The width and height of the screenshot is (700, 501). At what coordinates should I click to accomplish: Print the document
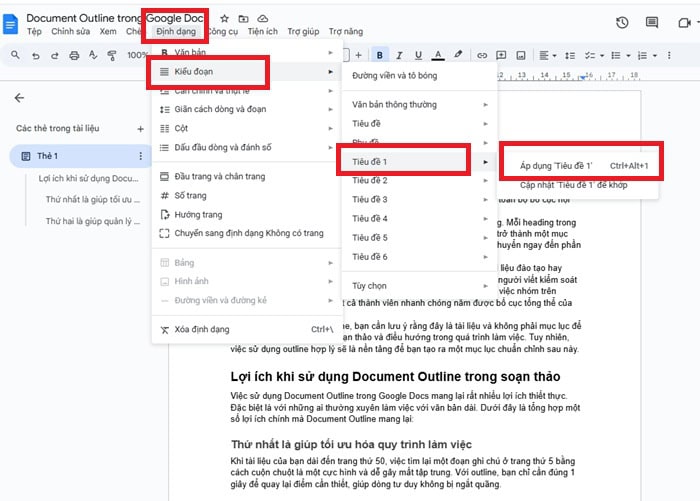coord(74,55)
